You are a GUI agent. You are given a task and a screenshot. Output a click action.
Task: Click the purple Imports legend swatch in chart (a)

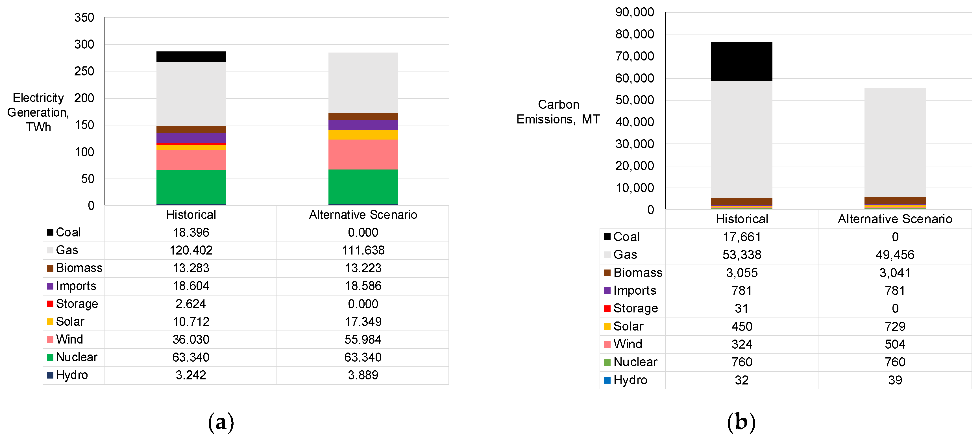pyautogui.click(x=50, y=286)
